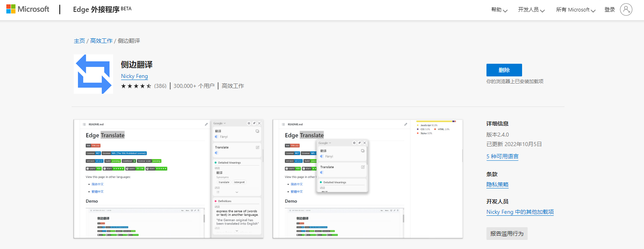Click the Microsoft logo
This screenshot has height=249, width=644.
pos(28,9)
